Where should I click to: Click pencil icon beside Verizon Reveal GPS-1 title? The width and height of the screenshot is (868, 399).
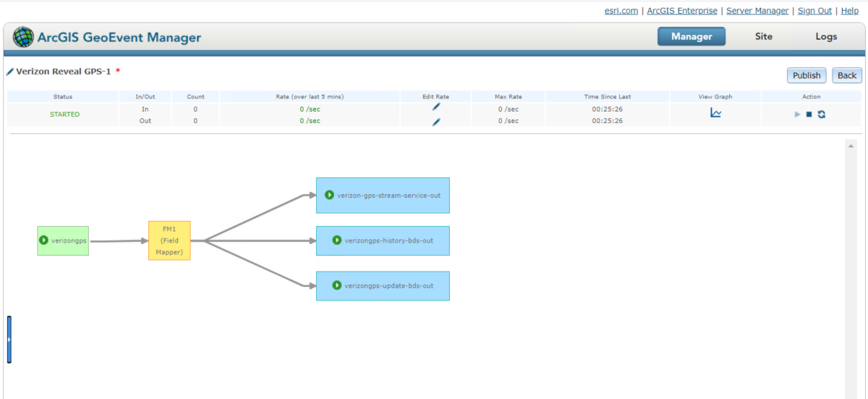[x=10, y=72]
